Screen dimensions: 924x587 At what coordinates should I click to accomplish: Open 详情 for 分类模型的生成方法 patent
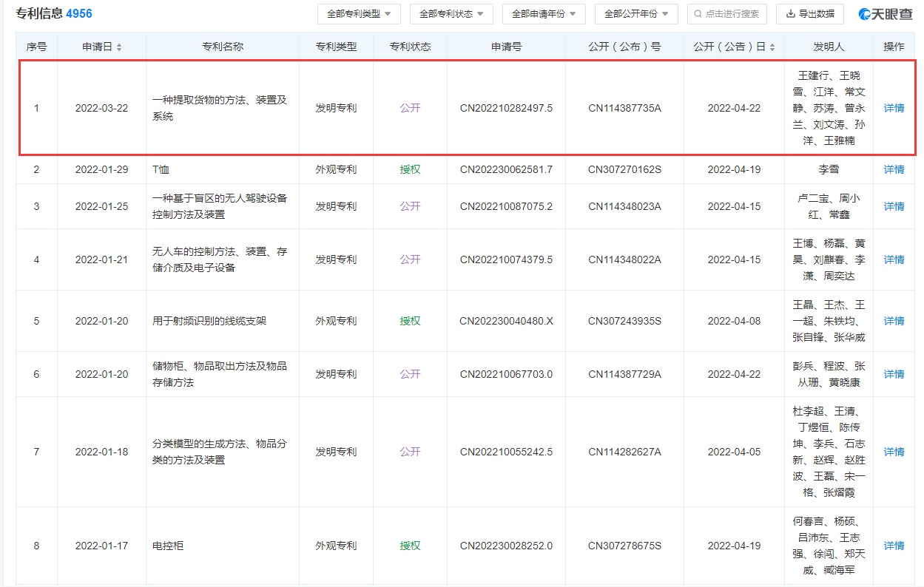(894, 452)
